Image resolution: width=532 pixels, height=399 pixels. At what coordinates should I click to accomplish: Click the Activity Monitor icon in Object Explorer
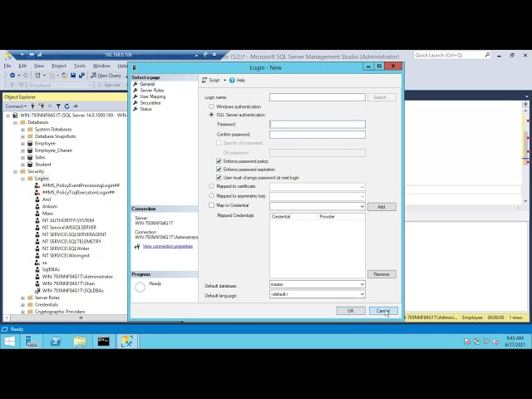point(76,106)
